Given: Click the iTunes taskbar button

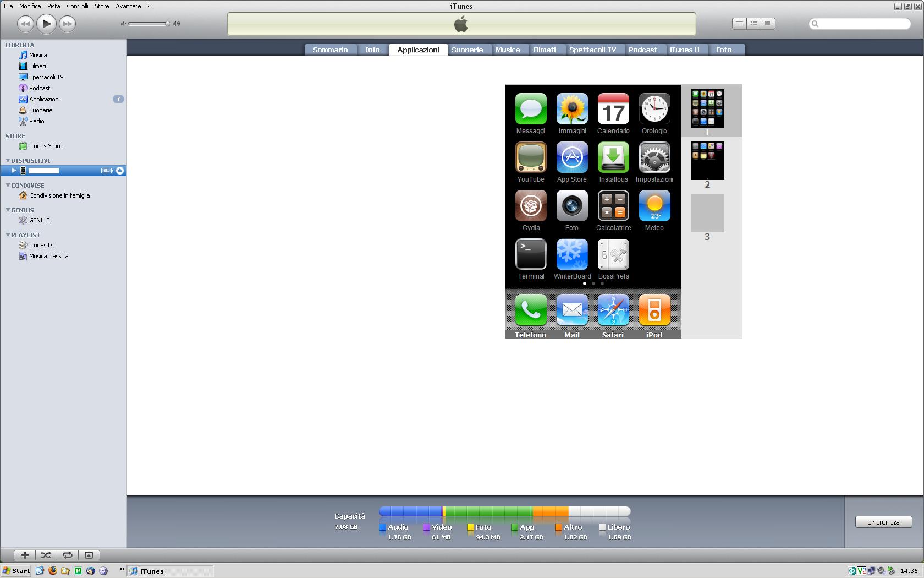Looking at the screenshot, I should [x=170, y=571].
